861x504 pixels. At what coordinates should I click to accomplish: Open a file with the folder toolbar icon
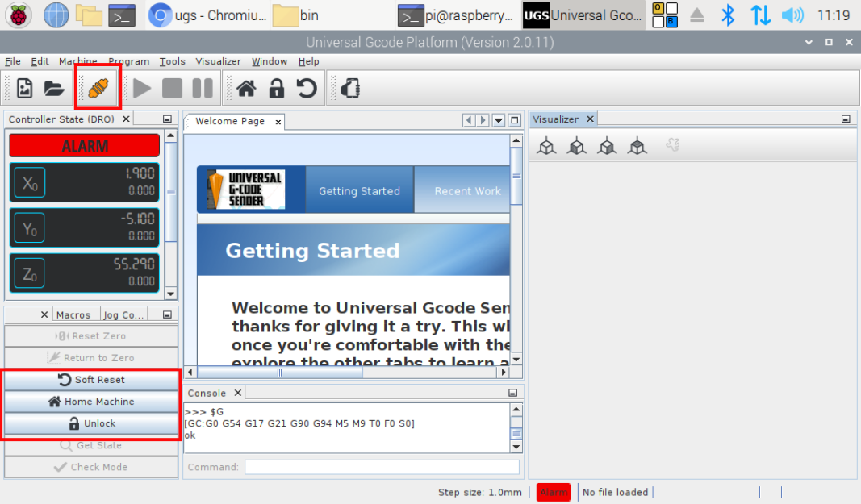pos(54,89)
